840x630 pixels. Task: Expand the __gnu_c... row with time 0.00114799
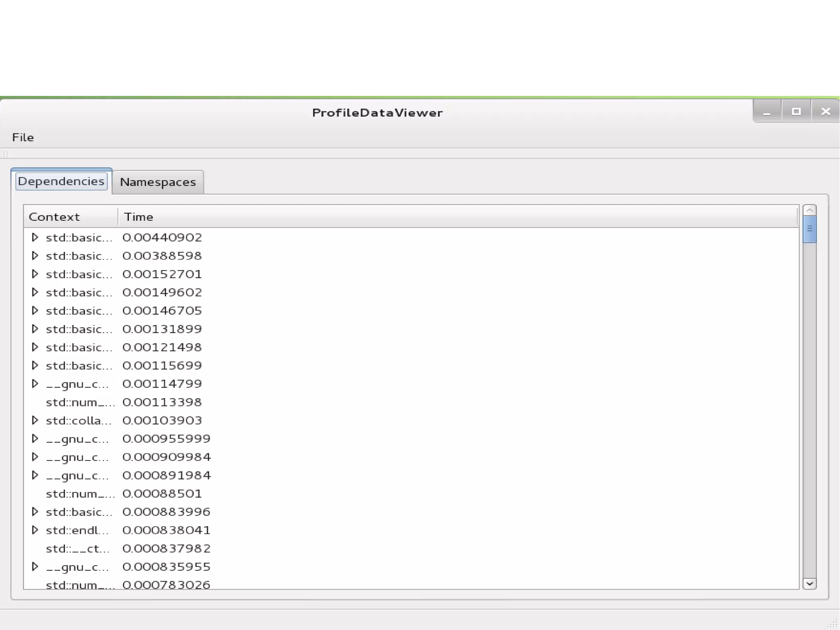[35, 384]
